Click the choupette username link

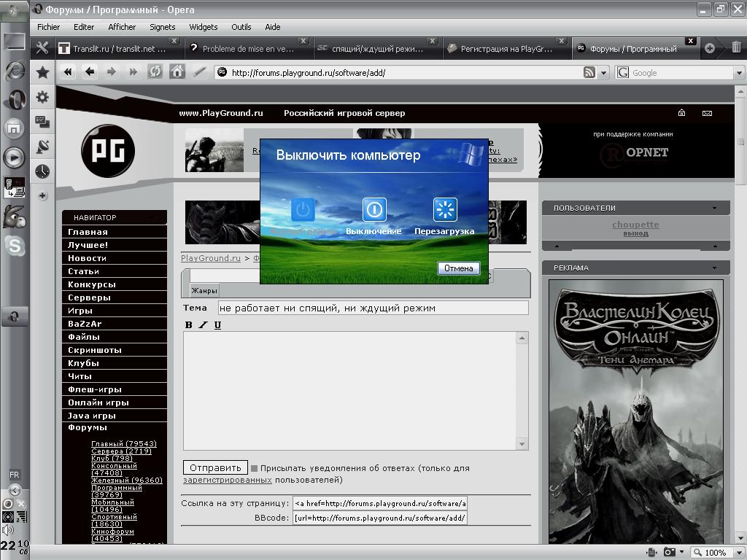coord(635,225)
